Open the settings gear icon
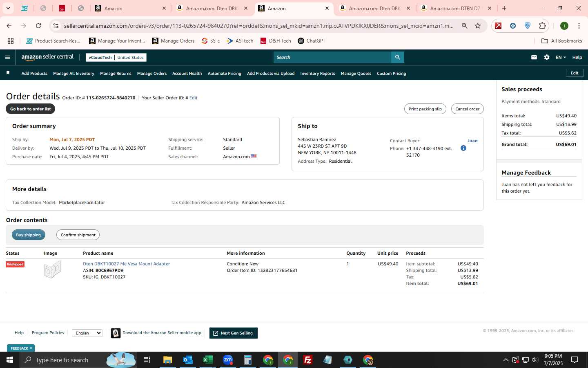588x368 pixels. 547,57
